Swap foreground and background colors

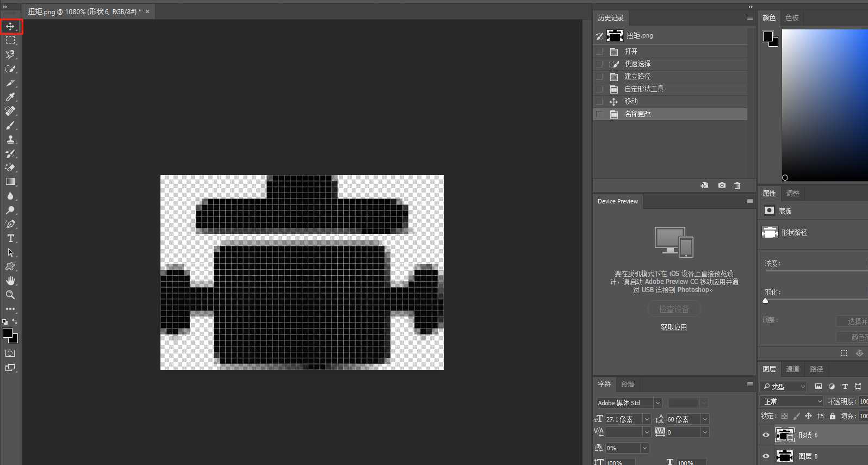pyautogui.click(x=15, y=321)
